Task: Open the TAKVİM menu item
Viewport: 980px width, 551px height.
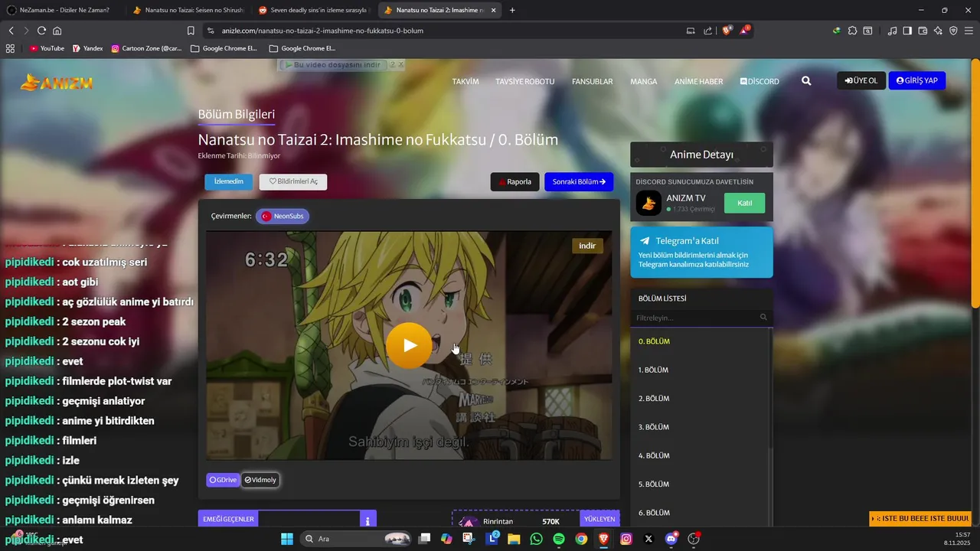Action: coord(465,81)
